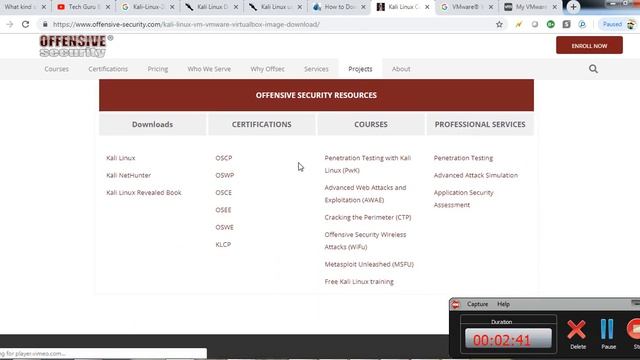Viewport: 640px width, 360px height.
Task: Close the How to Do tab
Action: click(x=363, y=7)
